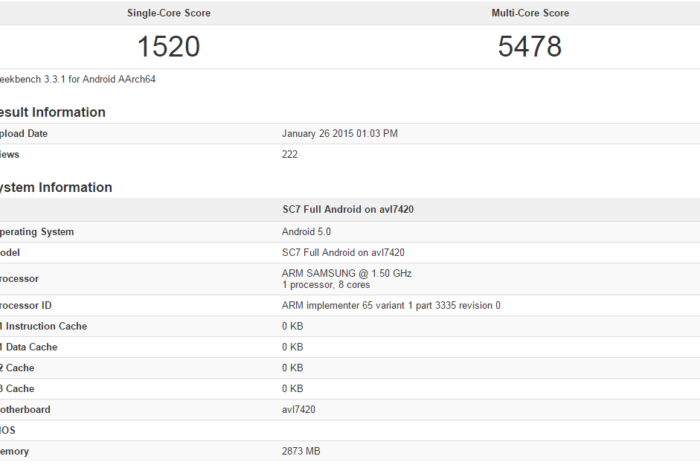Select the ARM implementer 65 processor ID value

pos(391,305)
